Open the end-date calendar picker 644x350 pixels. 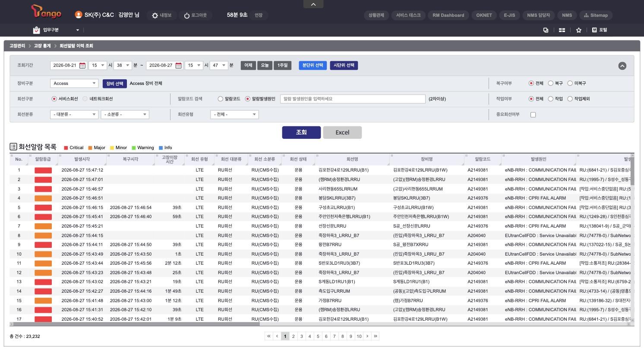click(x=178, y=66)
